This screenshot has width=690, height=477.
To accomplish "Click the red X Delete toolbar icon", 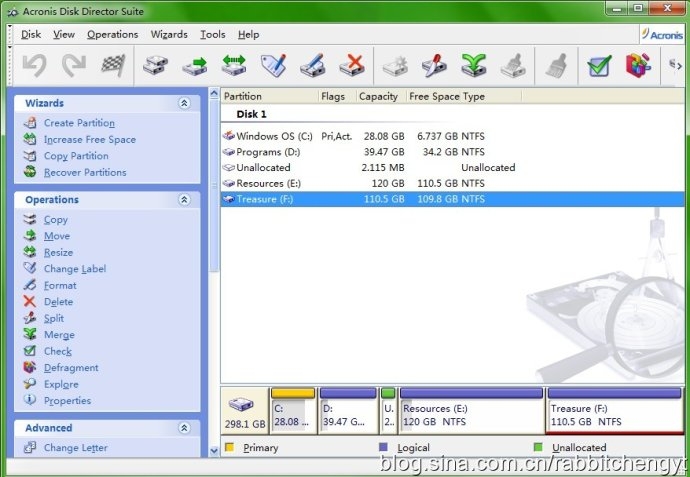I will pos(351,66).
